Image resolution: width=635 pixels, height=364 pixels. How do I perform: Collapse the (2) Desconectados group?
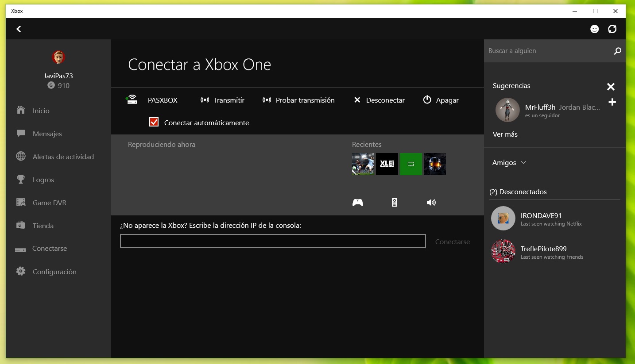point(518,192)
